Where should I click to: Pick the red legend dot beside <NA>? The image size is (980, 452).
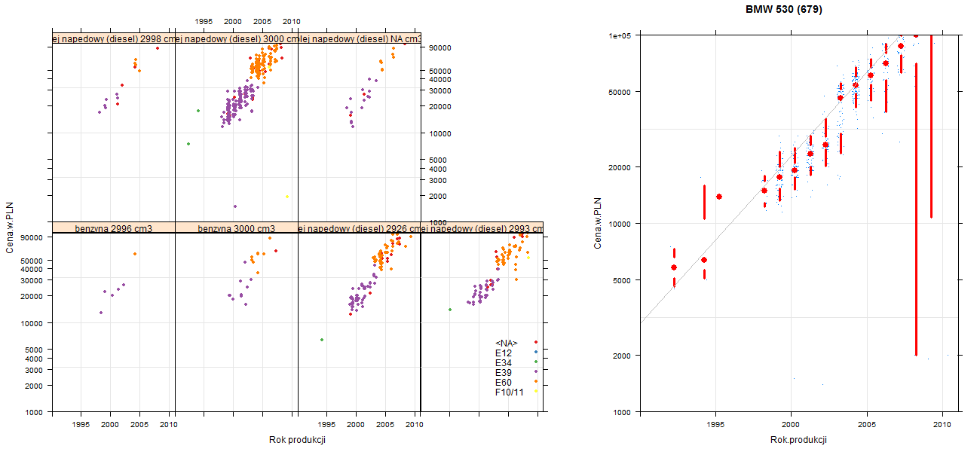coord(535,343)
